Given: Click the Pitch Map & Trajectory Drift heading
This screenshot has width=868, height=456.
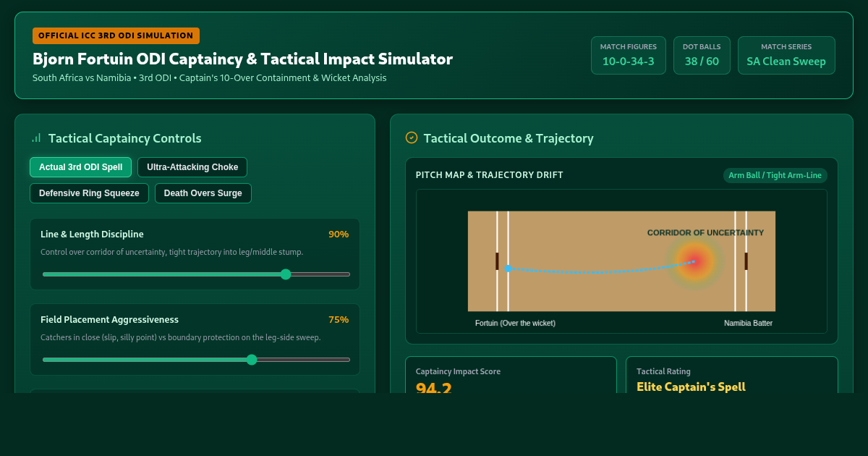Looking at the screenshot, I should (x=490, y=175).
